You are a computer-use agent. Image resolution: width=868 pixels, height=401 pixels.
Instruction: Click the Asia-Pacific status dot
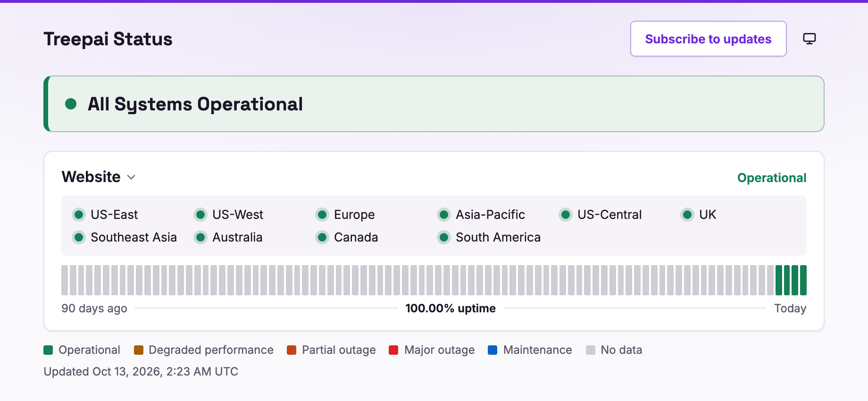pyautogui.click(x=444, y=215)
